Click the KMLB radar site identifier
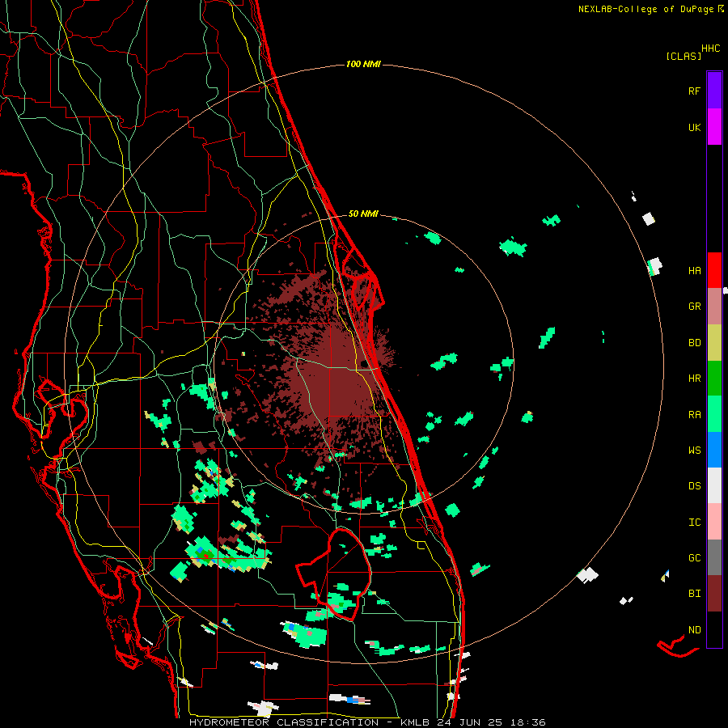The height and width of the screenshot is (728, 728). [x=416, y=722]
